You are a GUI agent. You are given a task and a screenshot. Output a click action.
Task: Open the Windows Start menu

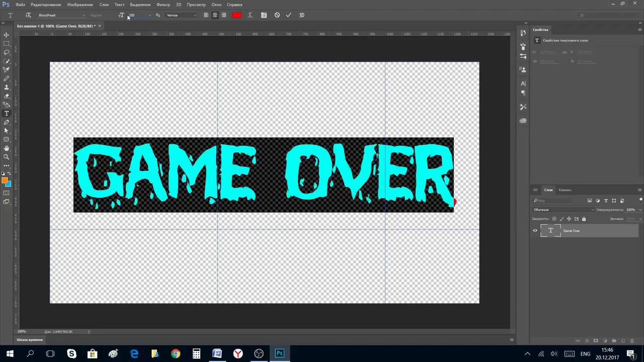[x=10, y=353]
